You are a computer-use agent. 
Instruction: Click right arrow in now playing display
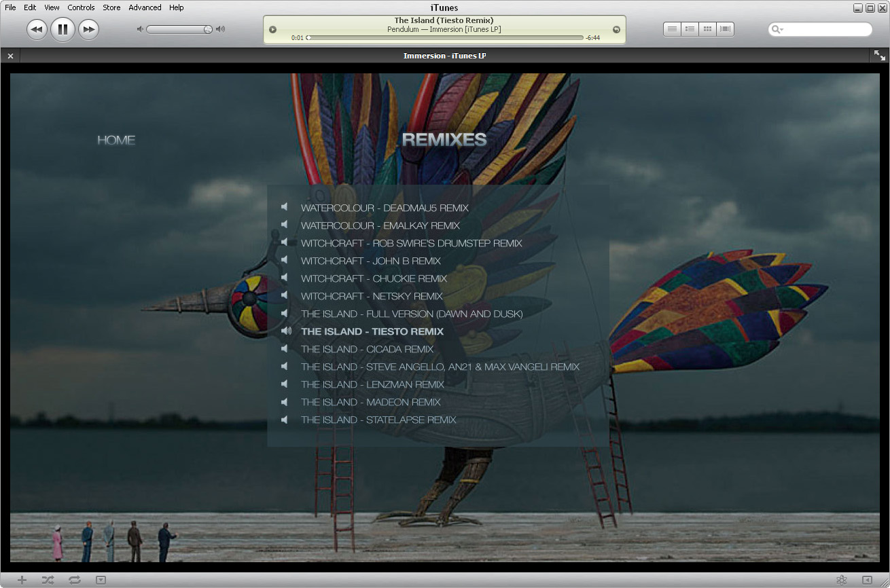(616, 29)
